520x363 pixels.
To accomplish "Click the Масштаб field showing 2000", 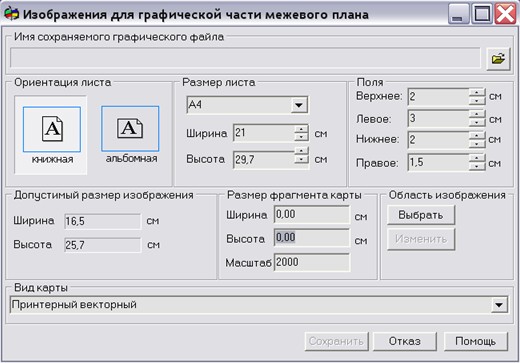I will pos(312,262).
